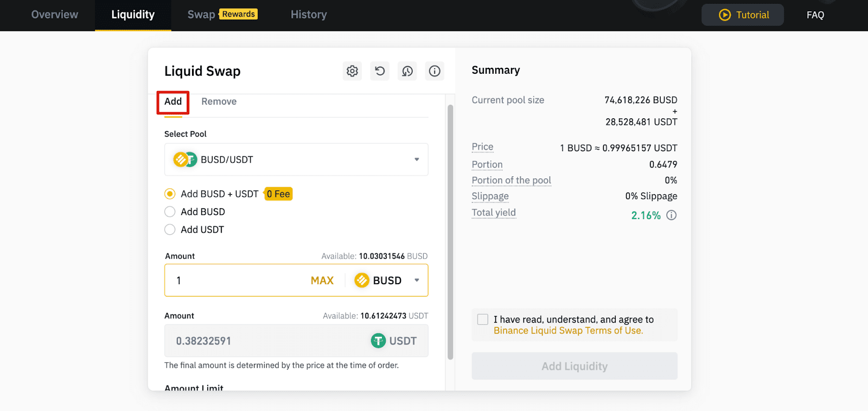The image size is (868, 411).
Task: Click the Liquid Swap panel scrollbar
Action: (x=450, y=232)
